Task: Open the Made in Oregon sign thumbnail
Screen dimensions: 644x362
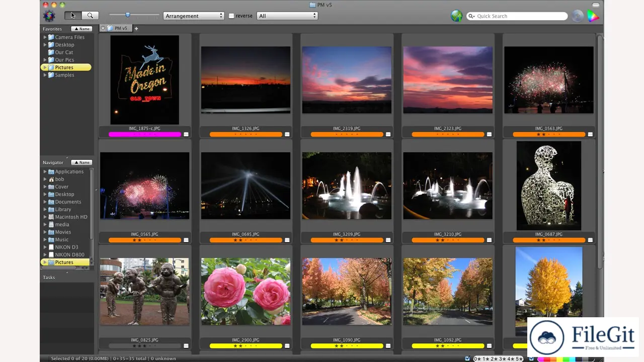Action: pyautogui.click(x=144, y=80)
